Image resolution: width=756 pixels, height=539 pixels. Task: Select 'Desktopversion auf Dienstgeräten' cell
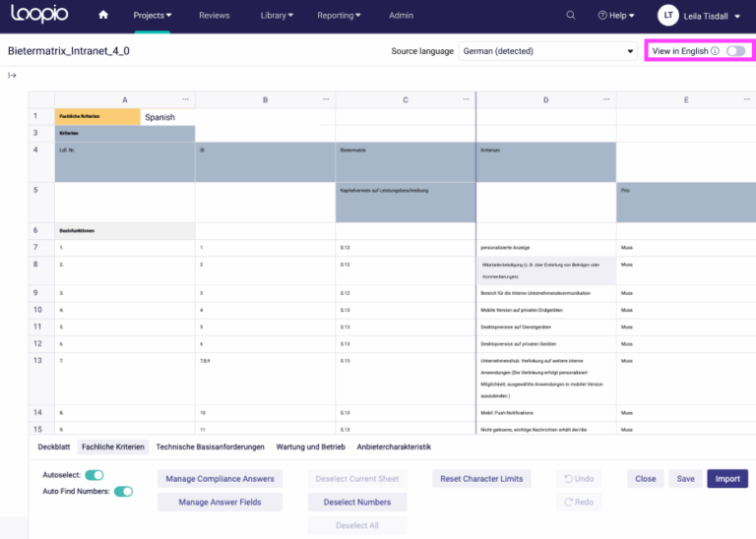tap(545, 328)
